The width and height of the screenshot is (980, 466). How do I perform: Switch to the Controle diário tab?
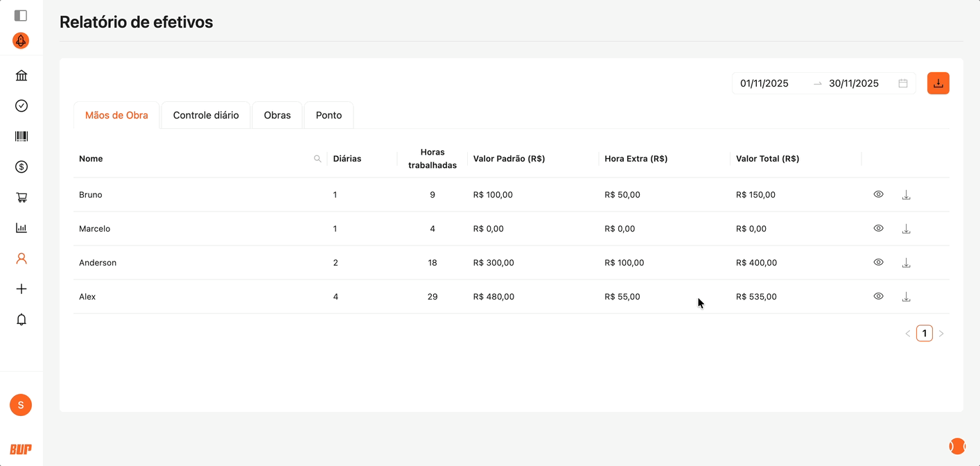(x=206, y=115)
